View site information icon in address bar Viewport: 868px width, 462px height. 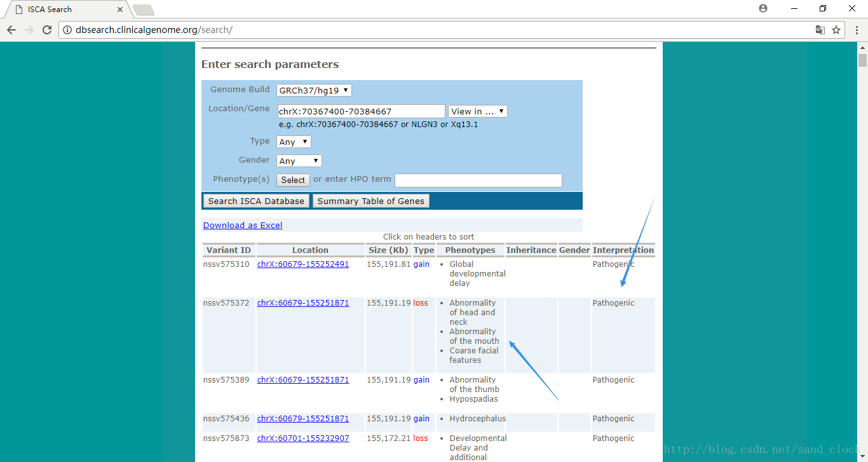click(67, 30)
